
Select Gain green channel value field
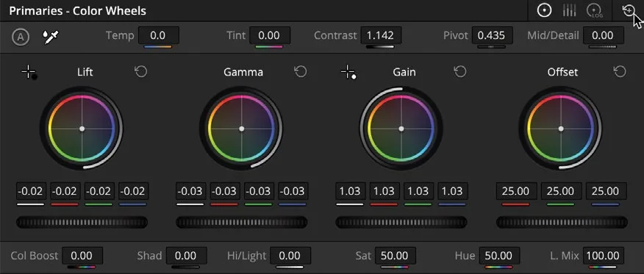point(418,192)
